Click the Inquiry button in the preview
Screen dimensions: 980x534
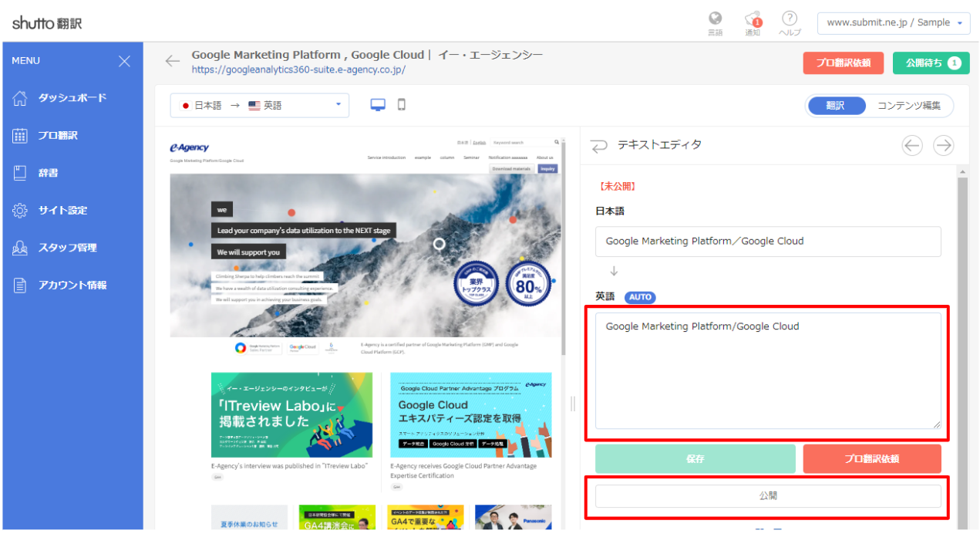(x=547, y=168)
